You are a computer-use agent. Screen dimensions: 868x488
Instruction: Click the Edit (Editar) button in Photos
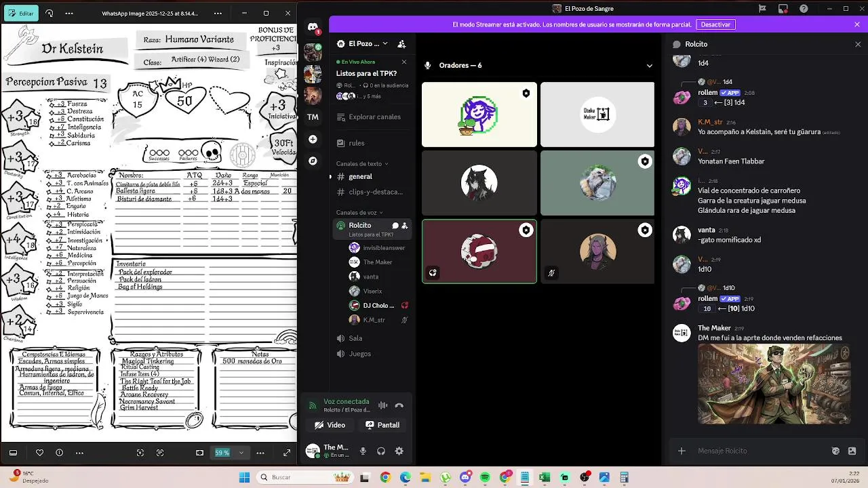pyautogui.click(x=21, y=13)
